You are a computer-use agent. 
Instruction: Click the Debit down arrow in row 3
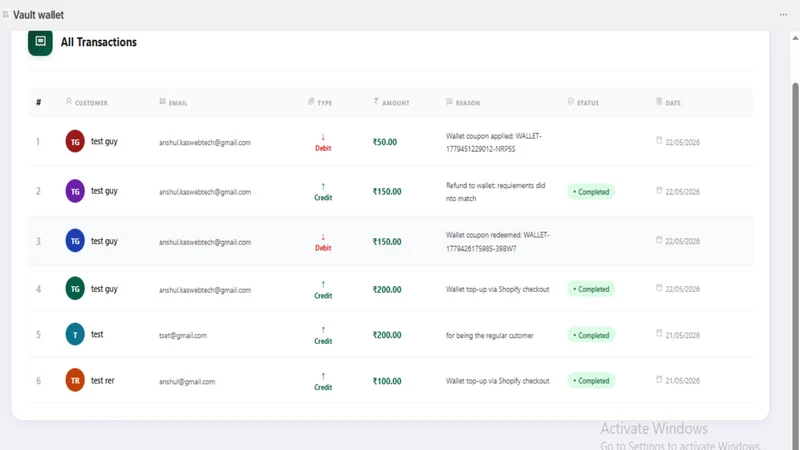(323, 237)
